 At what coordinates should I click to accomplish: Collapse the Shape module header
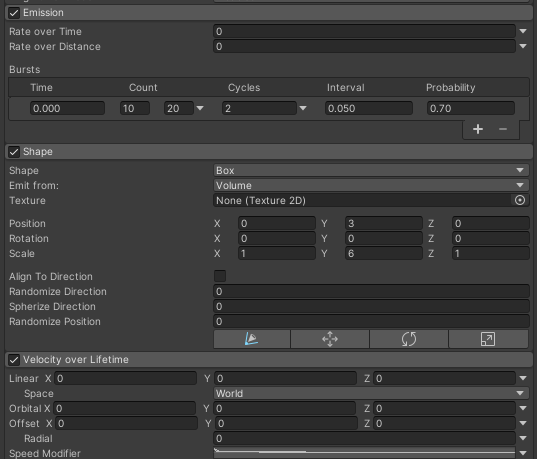[x=269, y=152]
